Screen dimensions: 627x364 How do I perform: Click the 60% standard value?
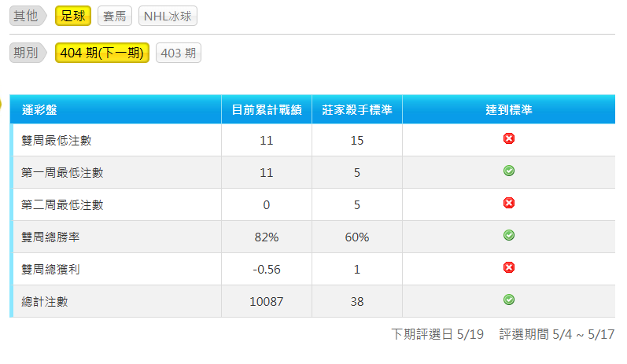pyautogui.click(x=357, y=237)
